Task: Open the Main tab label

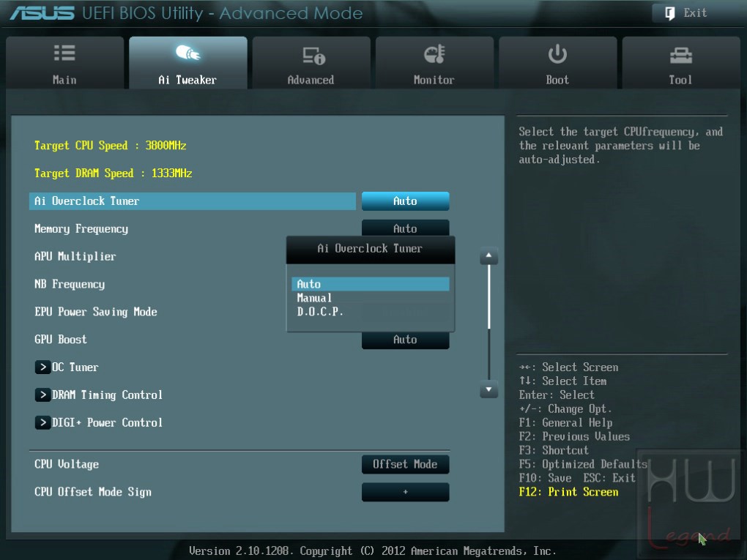Action: click(64, 80)
